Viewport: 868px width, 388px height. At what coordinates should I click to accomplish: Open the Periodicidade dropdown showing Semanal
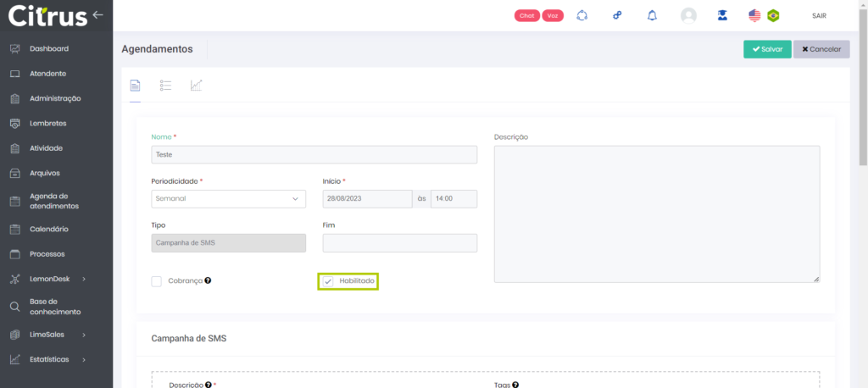228,198
